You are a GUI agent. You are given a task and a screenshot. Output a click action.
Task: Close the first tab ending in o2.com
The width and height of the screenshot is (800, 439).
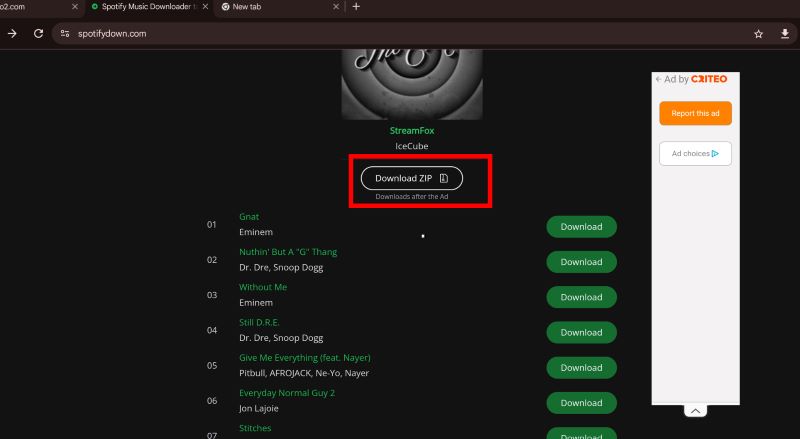[x=75, y=7]
